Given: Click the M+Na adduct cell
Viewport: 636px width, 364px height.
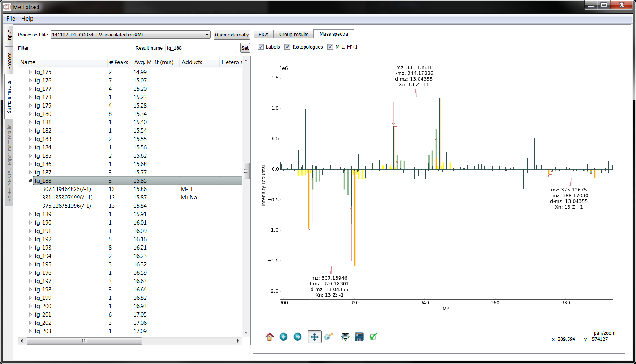Looking at the screenshot, I should [x=189, y=197].
